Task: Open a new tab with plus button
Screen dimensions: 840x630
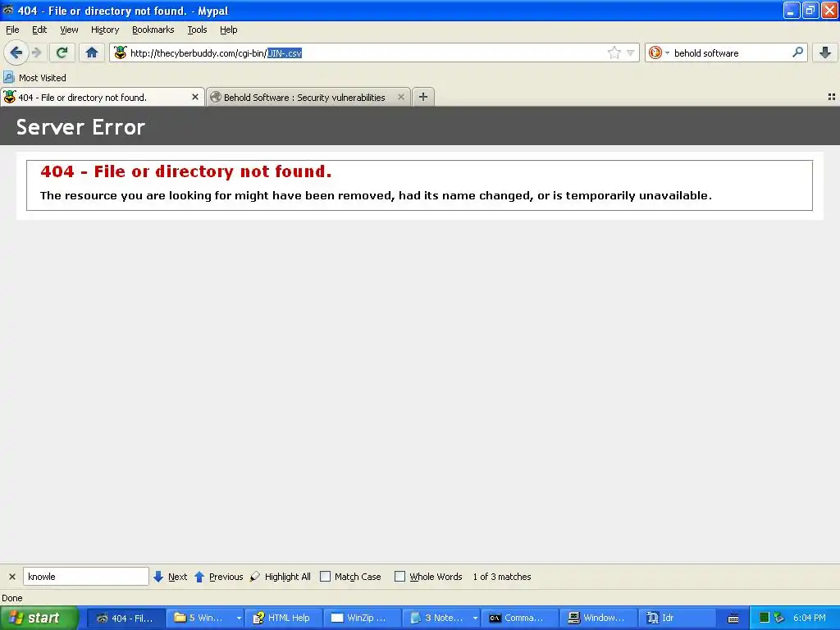Action: 423,97
